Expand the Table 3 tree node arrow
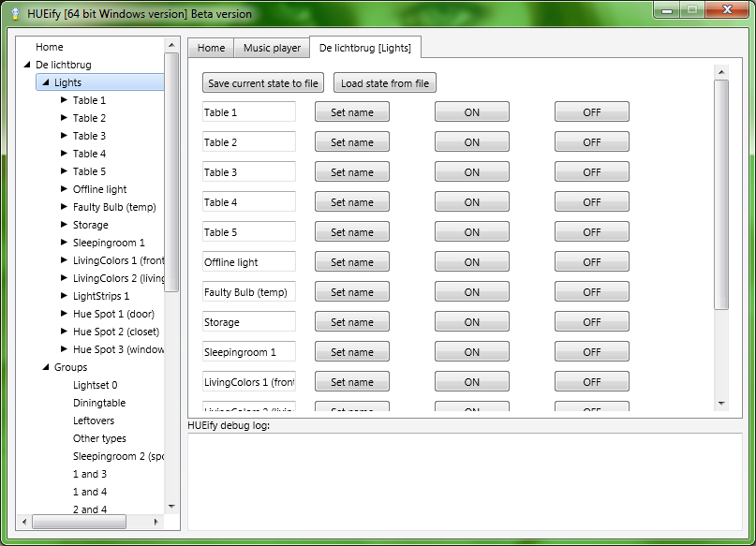 pyautogui.click(x=64, y=136)
